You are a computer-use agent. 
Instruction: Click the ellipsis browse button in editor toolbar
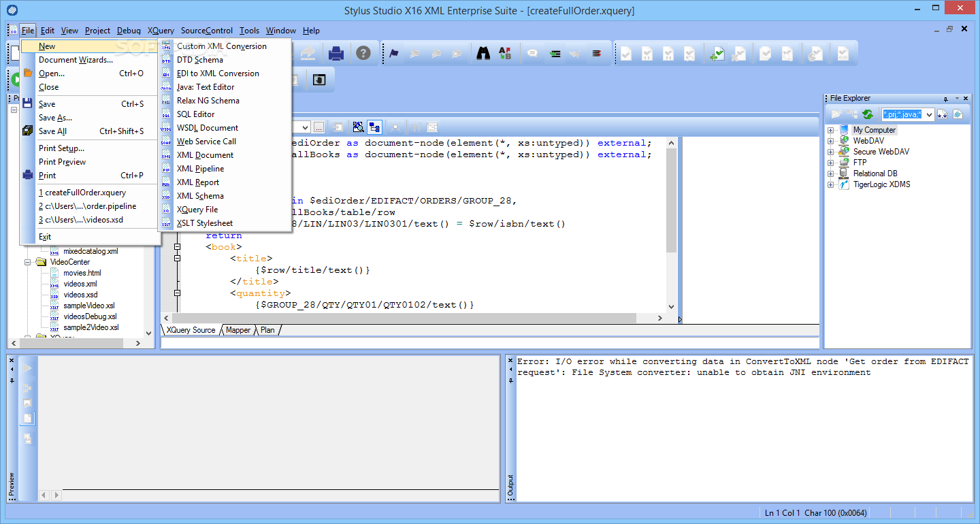tap(318, 127)
